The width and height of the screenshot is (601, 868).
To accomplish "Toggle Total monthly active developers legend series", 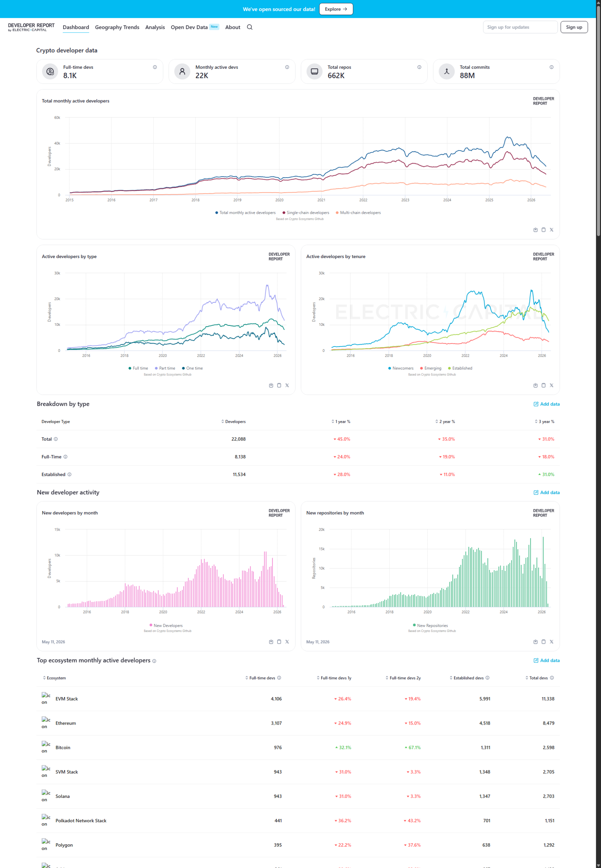I will click(x=245, y=213).
